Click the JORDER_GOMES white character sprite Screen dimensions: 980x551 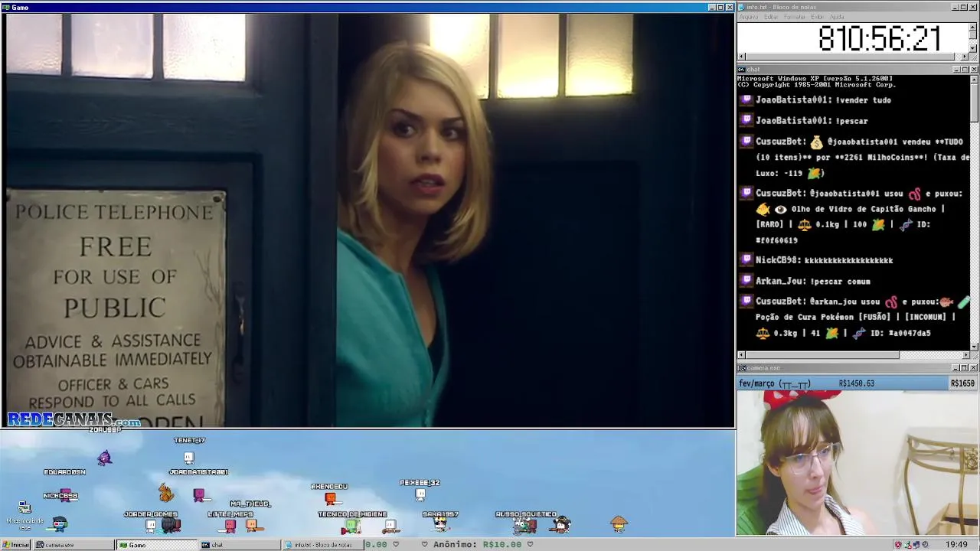(151, 526)
